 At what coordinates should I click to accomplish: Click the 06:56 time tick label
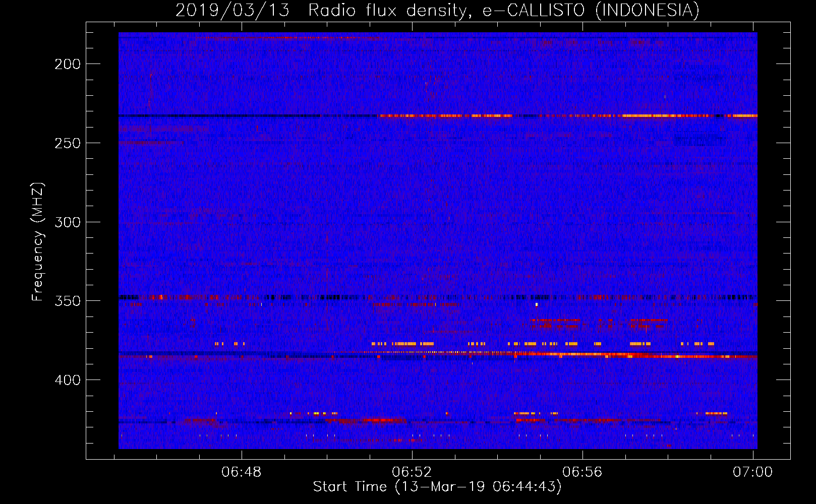click(x=582, y=472)
